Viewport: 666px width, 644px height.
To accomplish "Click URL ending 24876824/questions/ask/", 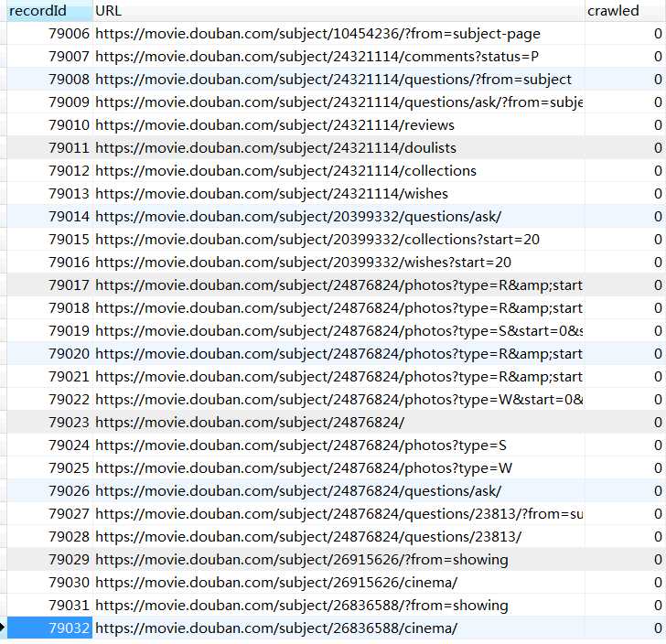I will (x=298, y=490).
